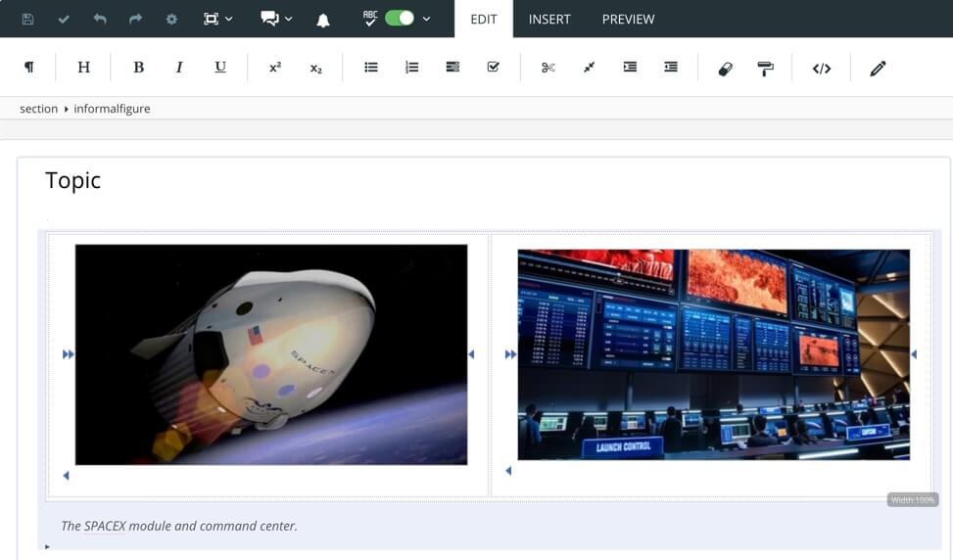Click the scissors cut icon
The height and width of the screenshot is (560, 953).
[548, 68]
